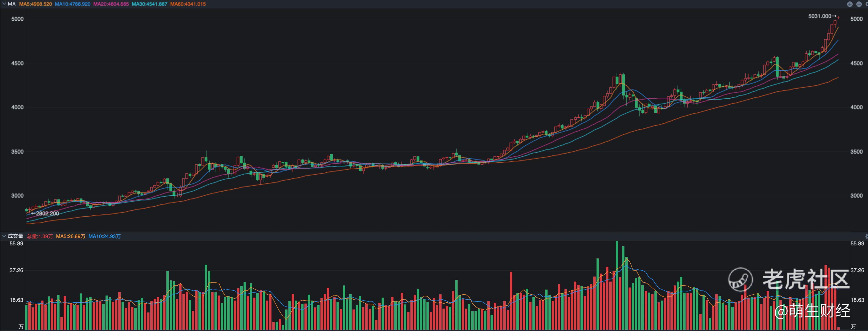Open the volume panel settings gear icon

pyautogui.click(x=867, y=236)
